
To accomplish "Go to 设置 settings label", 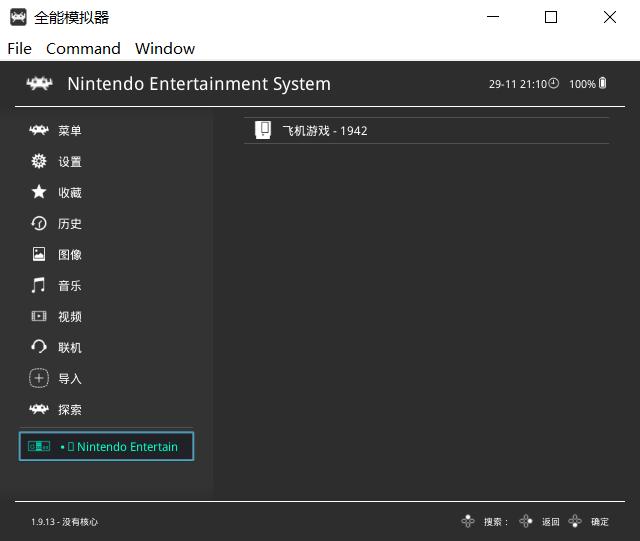I will (70, 162).
